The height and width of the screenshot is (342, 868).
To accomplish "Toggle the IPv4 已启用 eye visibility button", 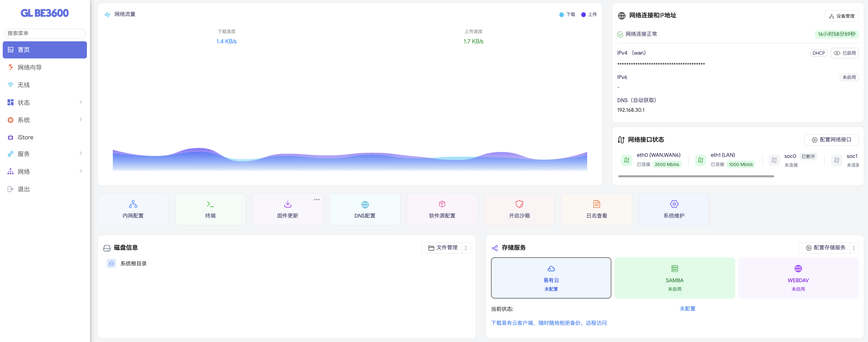I will (x=844, y=53).
